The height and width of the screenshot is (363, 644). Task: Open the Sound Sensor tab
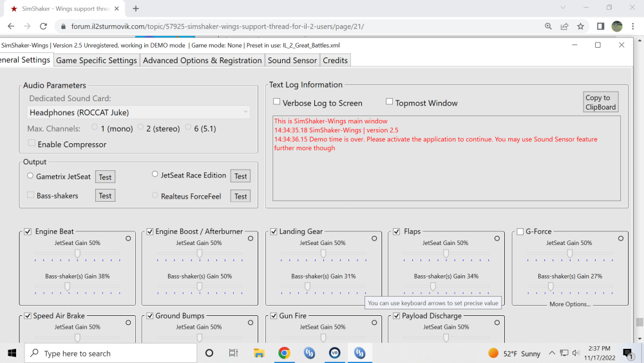tap(292, 60)
